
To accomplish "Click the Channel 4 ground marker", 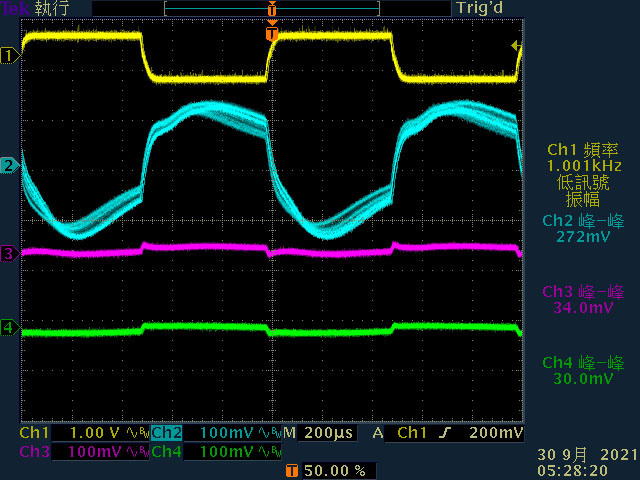I will tap(10, 327).
